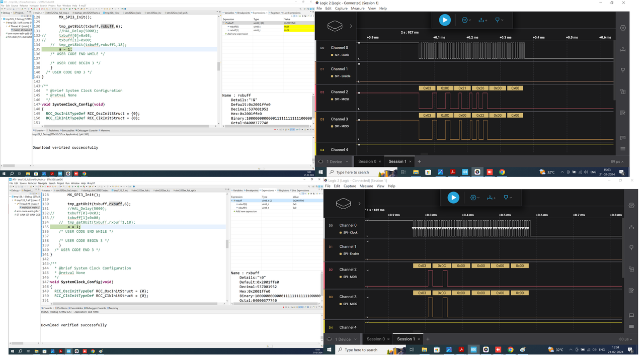This screenshot has height=363, width=644.
Task: Open analyzer dropdown in top Logic toolbar
Action: click(x=466, y=20)
